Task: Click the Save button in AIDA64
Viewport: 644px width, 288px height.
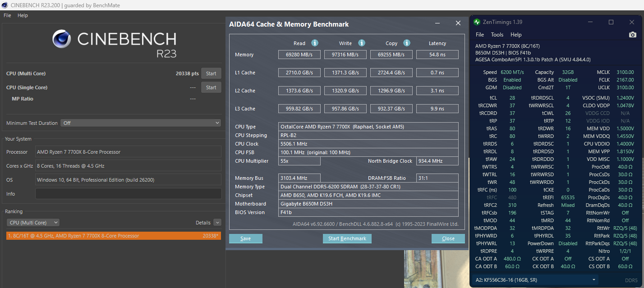Action: 246,238
